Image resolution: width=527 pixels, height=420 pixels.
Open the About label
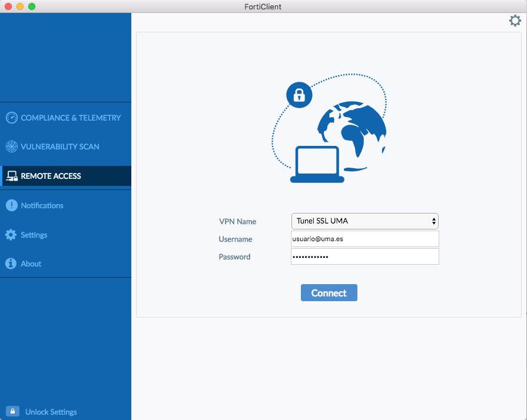(x=31, y=264)
